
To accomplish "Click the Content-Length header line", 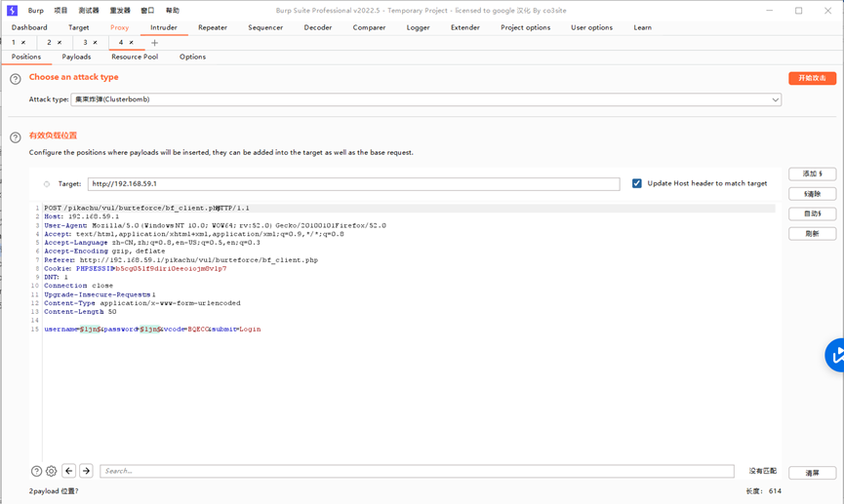I will [80, 311].
